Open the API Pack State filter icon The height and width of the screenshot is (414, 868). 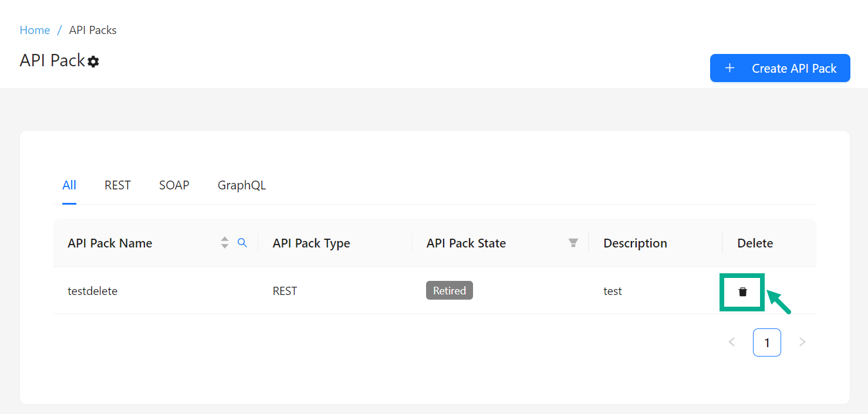tap(573, 243)
